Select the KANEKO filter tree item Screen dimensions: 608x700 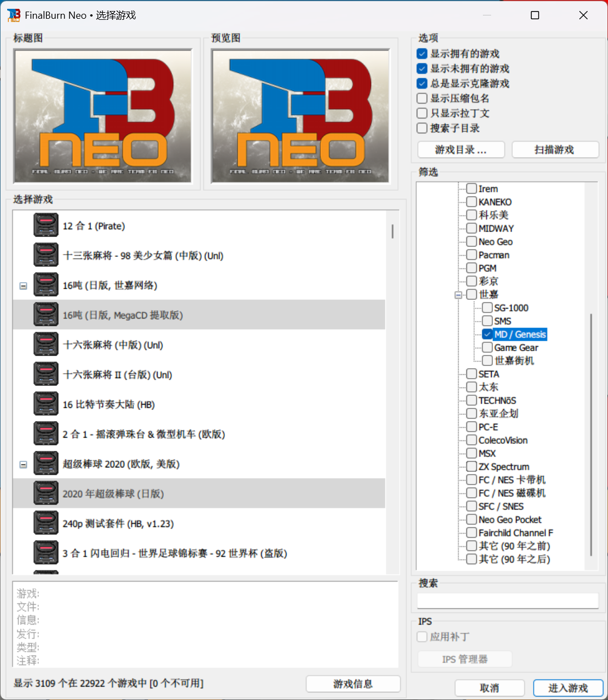[495, 202]
